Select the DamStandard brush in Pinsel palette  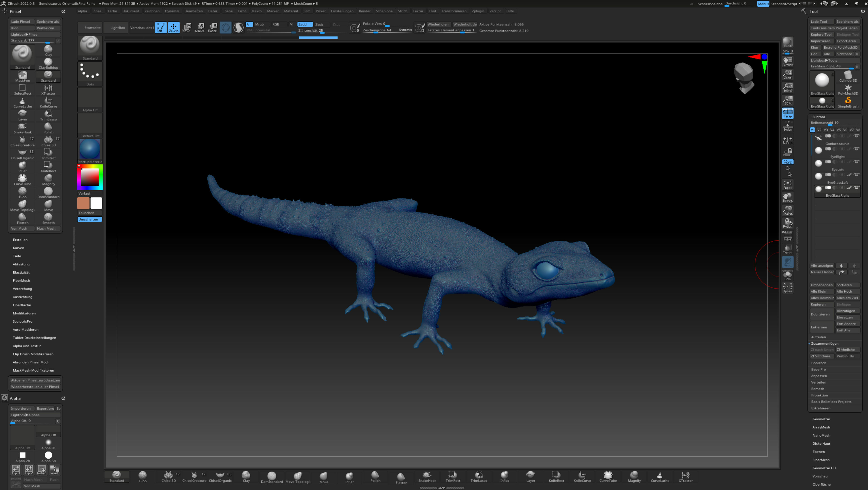[48, 193]
